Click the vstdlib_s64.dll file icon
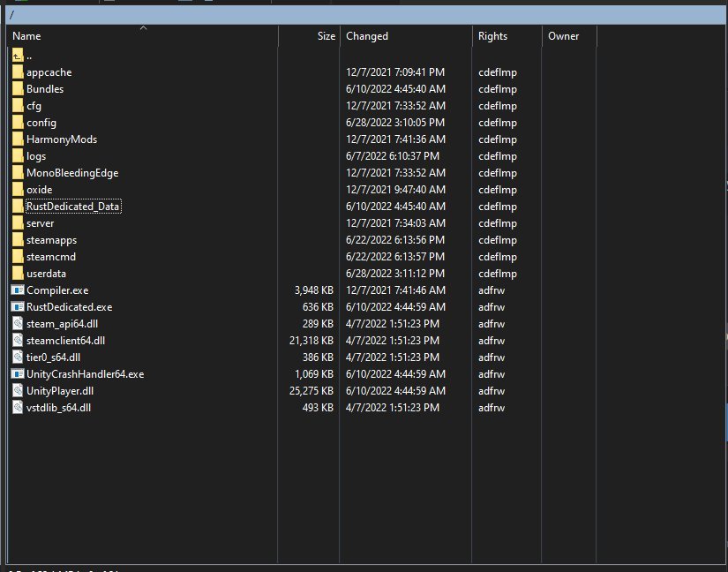This screenshot has height=572, width=728. (x=18, y=408)
